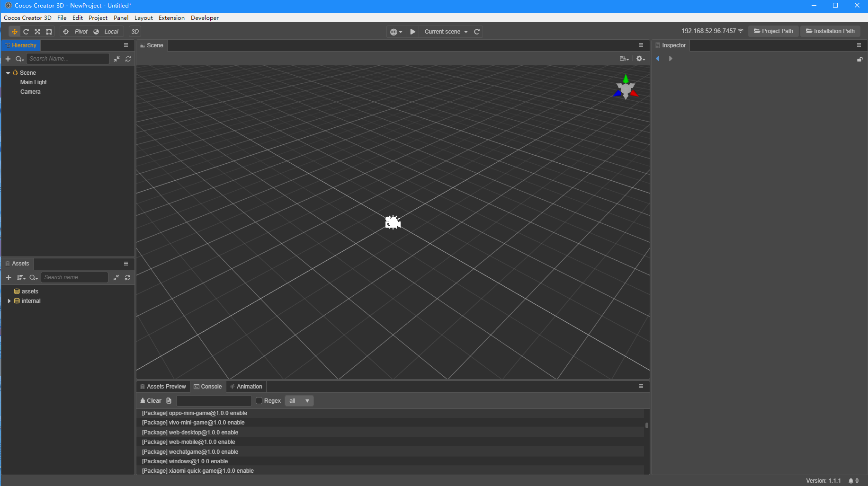868x486 pixels.
Task: Open the Installation Path folder
Action: pos(830,31)
